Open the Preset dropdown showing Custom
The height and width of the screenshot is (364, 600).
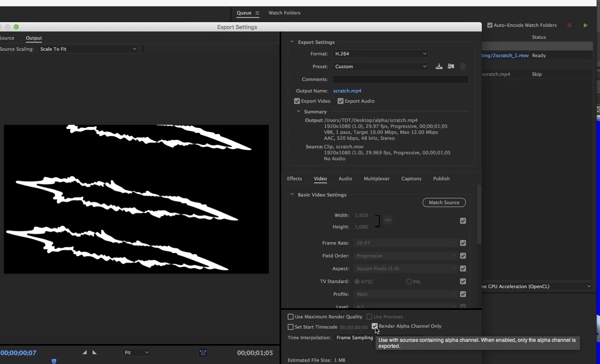[x=381, y=66]
